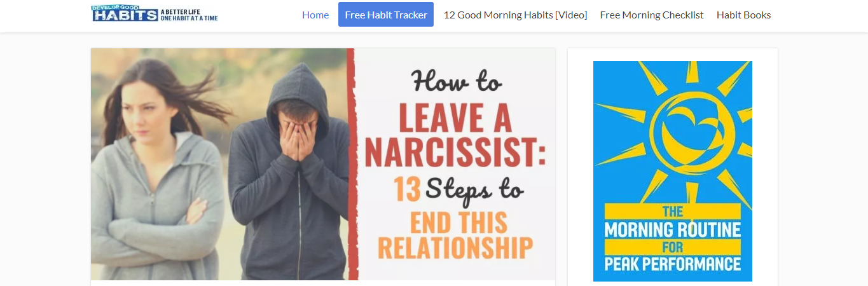The height and width of the screenshot is (286, 868).
Task: Click THE MORNING ROUTINE title on cover
Action: pyautogui.click(x=673, y=221)
